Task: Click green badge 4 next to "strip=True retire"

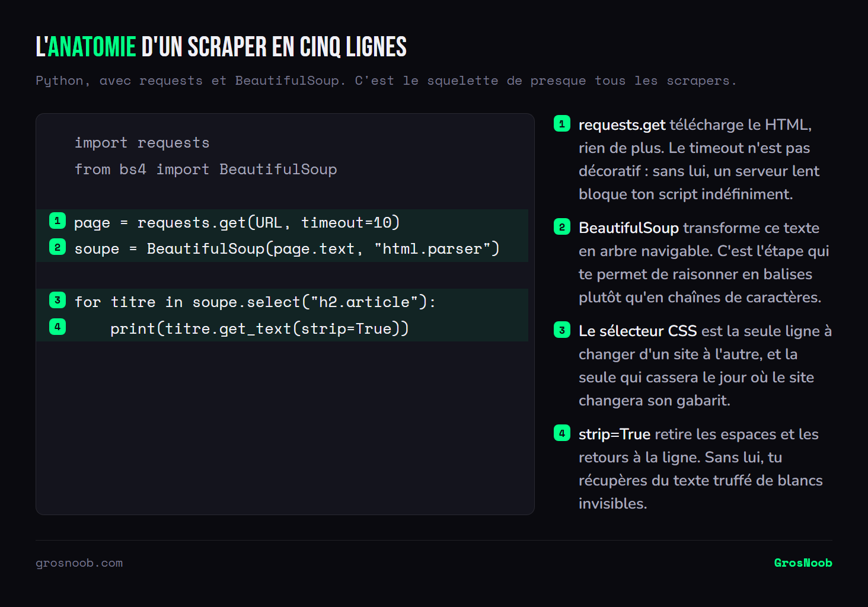Action: point(562,433)
